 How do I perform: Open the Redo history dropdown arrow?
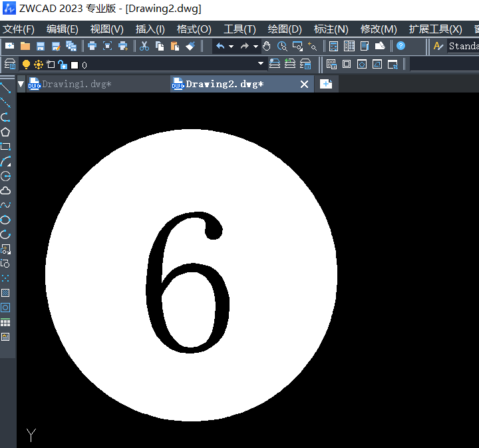(x=255, y=47)
